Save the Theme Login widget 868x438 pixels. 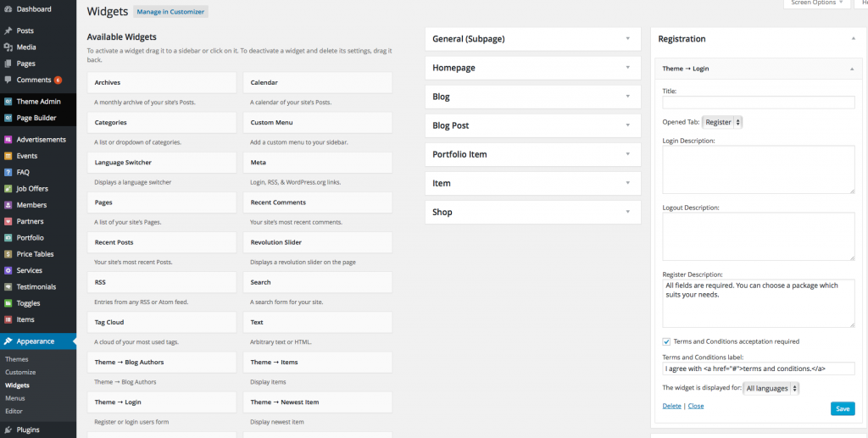pyautogui.click(x=843, y=408)
